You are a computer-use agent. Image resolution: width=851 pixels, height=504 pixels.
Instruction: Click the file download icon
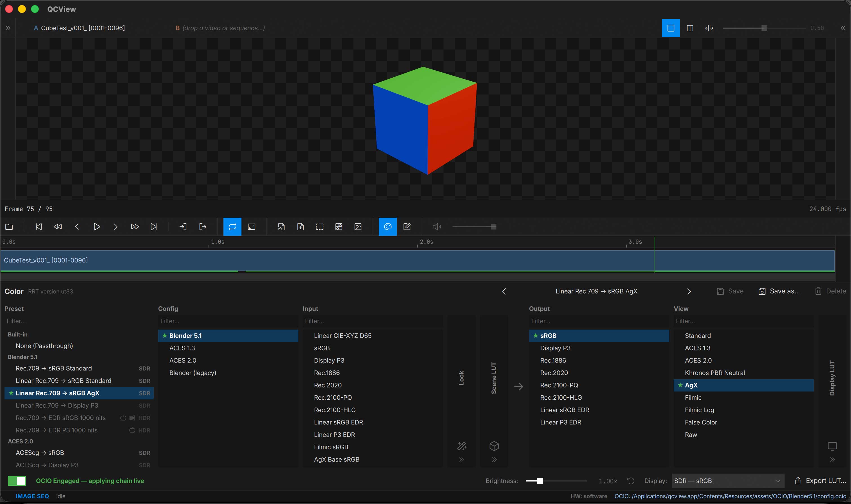[x=300, y=226]
